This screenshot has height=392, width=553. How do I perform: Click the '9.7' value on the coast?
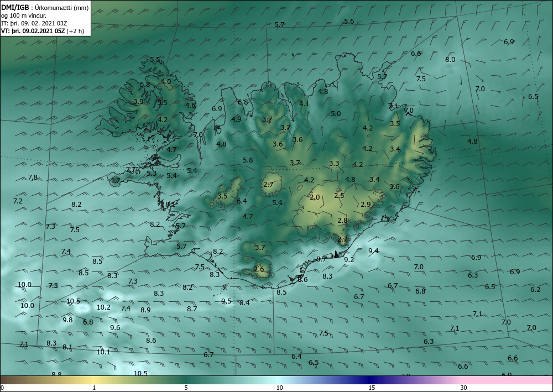(321, 259)
